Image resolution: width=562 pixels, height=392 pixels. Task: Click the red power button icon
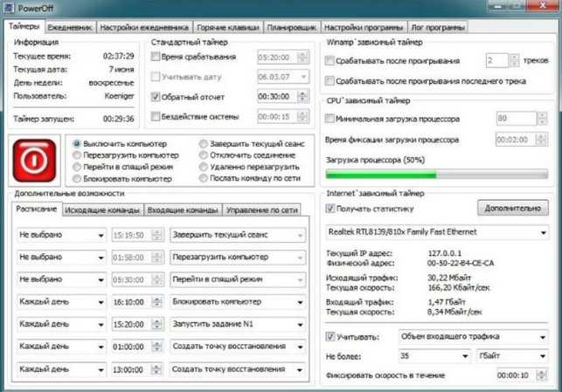coord(34,161)
